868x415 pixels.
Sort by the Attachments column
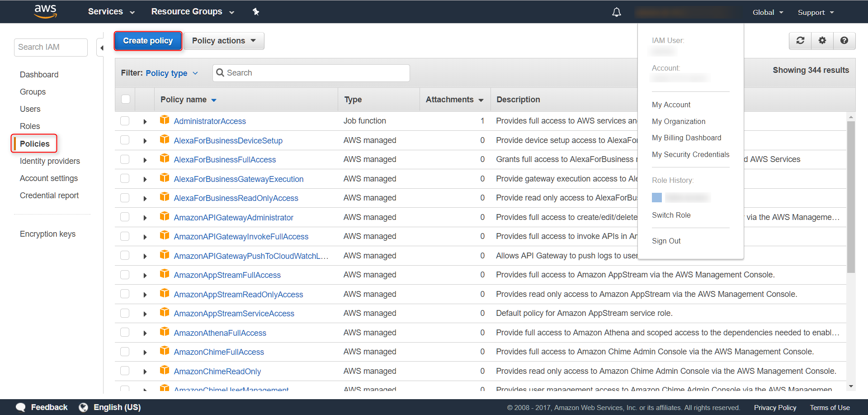[x=454, y=100]
